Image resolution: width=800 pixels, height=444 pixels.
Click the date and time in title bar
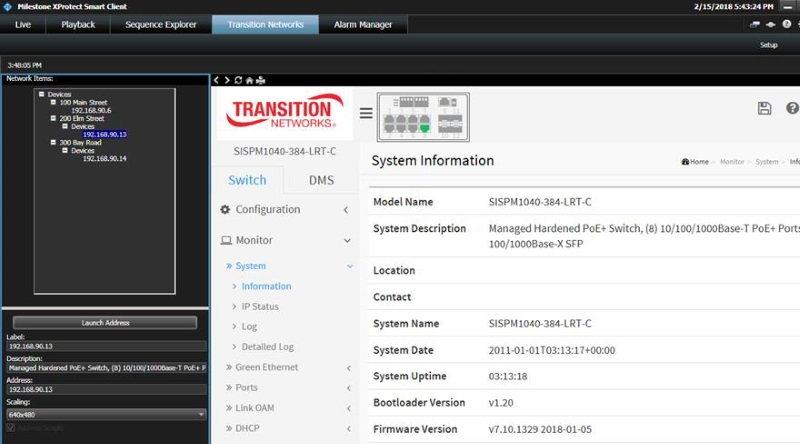tap(734, 7)
